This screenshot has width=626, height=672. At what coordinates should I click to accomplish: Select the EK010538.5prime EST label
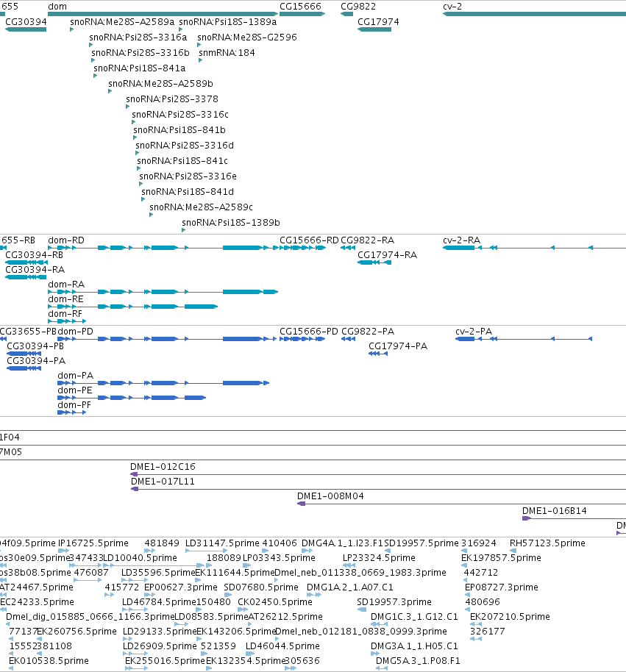coord(49,661)
